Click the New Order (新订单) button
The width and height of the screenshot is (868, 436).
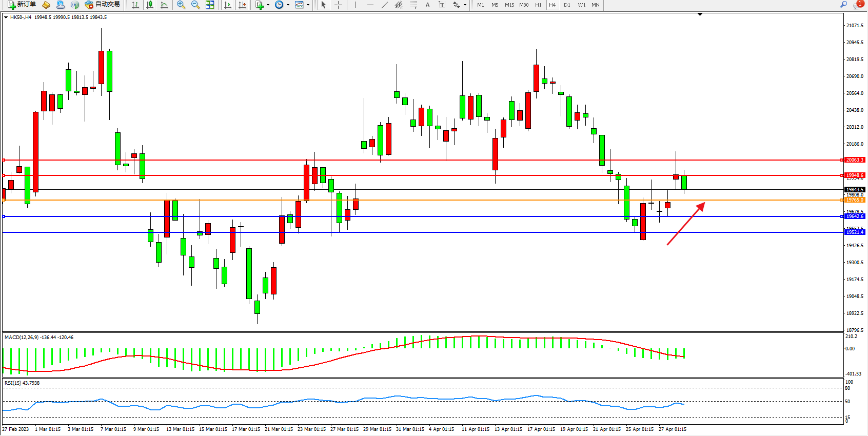[x=22, y=5]
